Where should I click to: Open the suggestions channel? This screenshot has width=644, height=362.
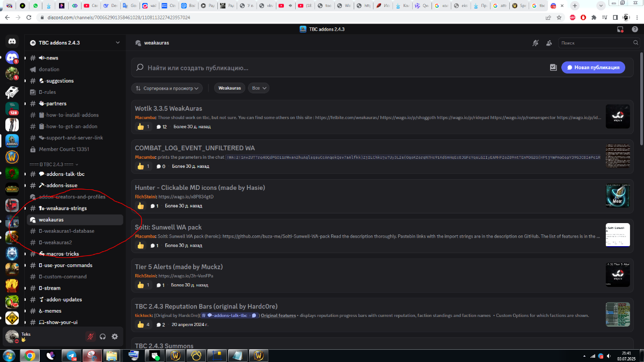click(x=75, y=81)
